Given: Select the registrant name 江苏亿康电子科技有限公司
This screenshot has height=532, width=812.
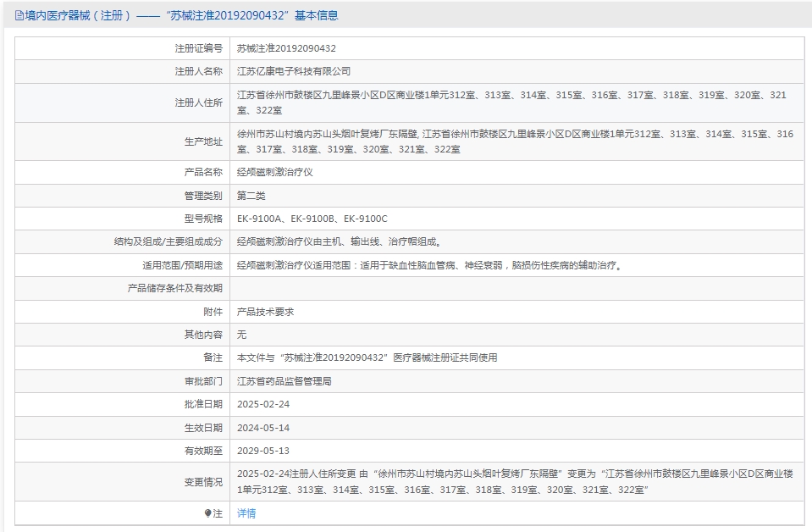Looking at the screenshot, I should 293,71.
